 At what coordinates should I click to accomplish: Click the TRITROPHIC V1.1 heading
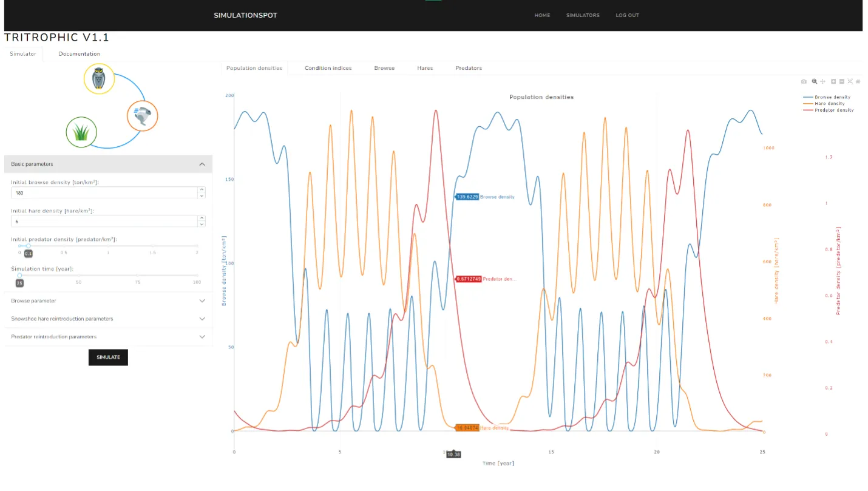tap(56, 38)
